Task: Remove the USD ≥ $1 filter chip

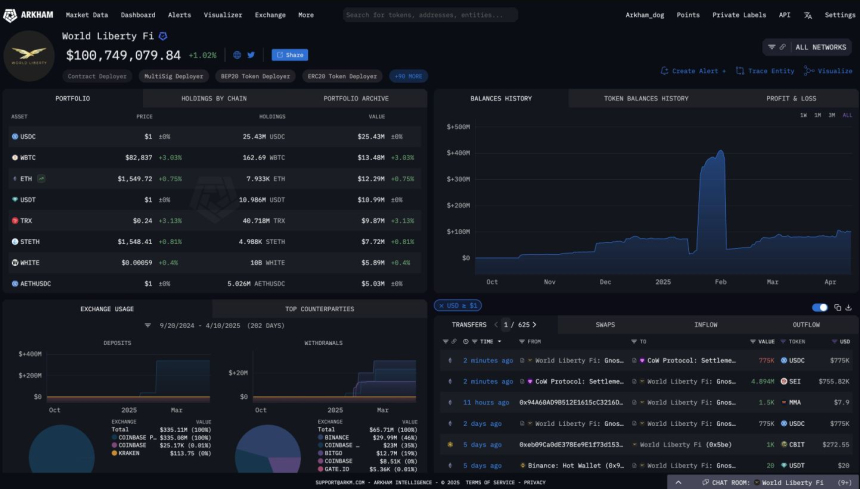Action: click(441, 305)
